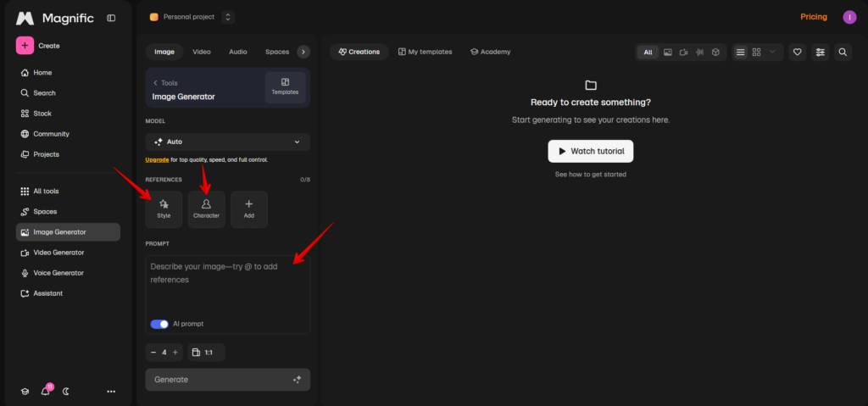
Task: Filter creations by 3D cube icon
Action: (x=715, y=52)
